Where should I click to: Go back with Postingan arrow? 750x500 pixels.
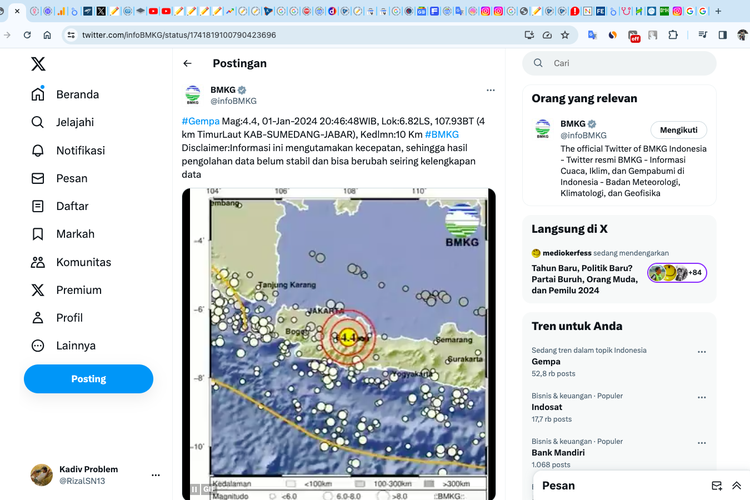tap(188, 63)
